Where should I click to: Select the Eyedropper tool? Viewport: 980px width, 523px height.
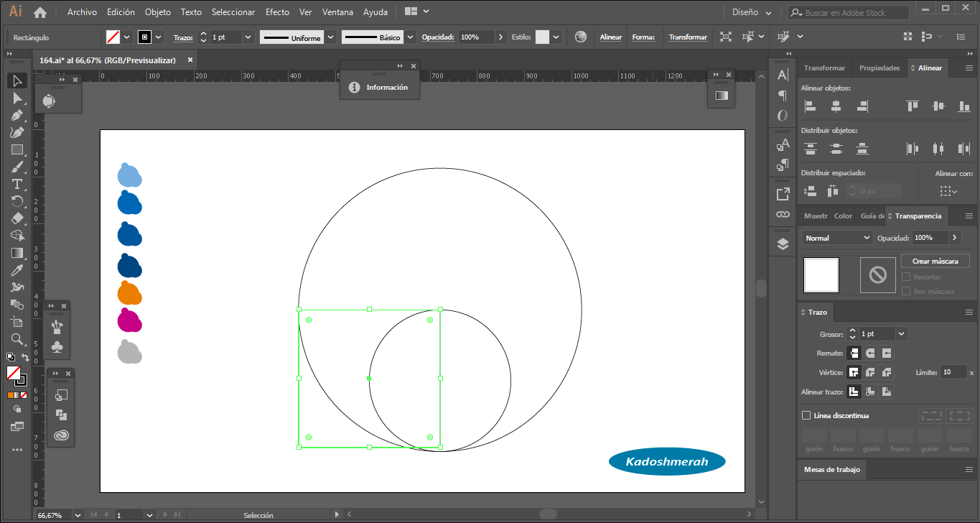pyautogui.click(x=18, y=270)
